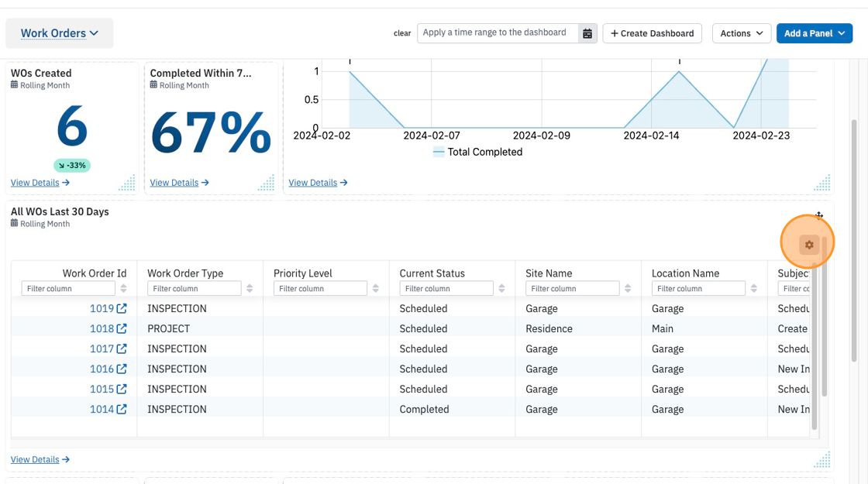This screenshot has height=484, width=868.
Task: Open work order 1016 external link icon
Action: point(121,369)
